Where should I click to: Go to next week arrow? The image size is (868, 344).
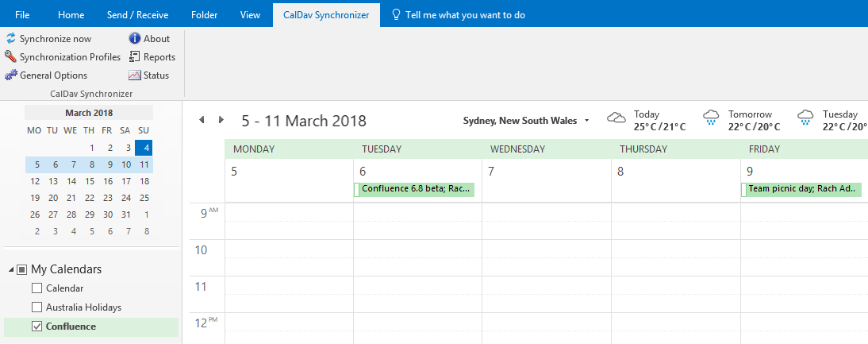221,120
